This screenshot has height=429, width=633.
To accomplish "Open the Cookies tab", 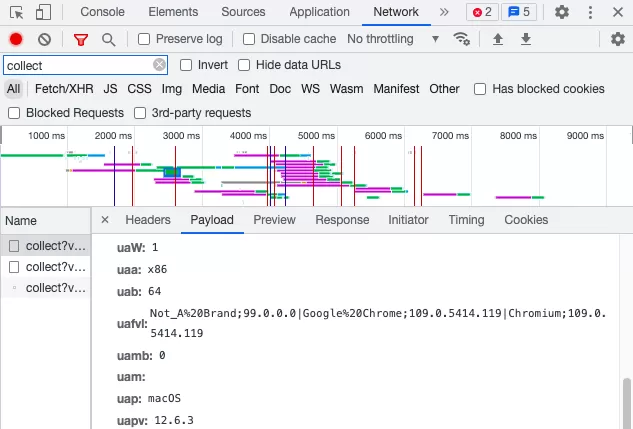I will coord(526,220).
